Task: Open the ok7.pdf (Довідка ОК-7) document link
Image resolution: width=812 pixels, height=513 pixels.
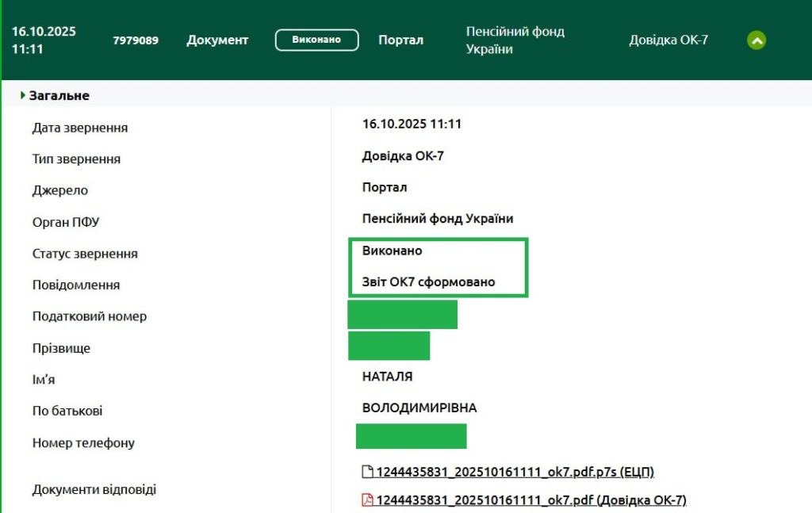Action: (x=530, y=500)
